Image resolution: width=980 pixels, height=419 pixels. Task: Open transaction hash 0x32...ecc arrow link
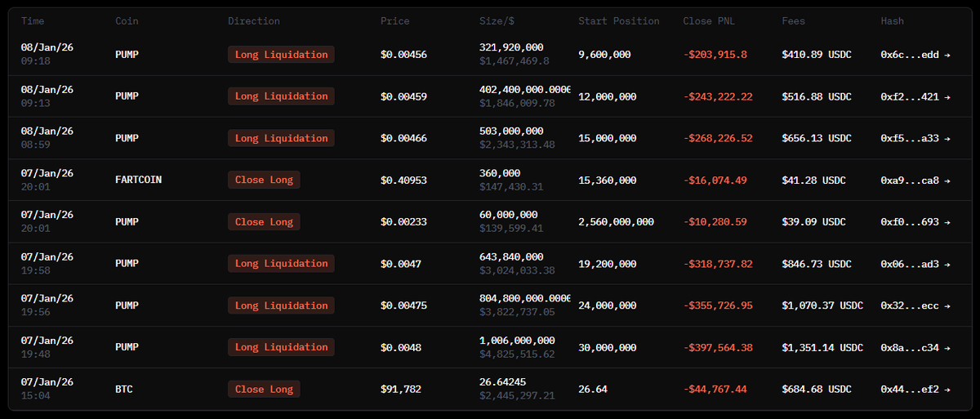[915, 305]
